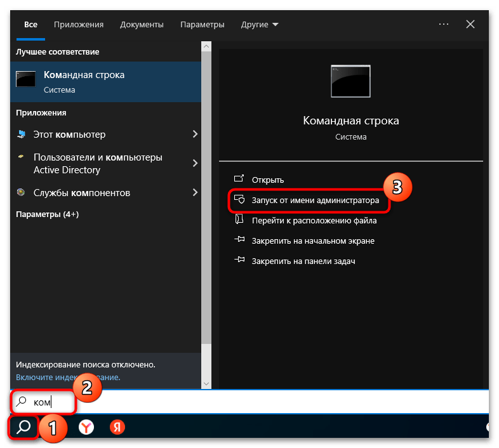Select the Параметры filter tab

point(202,25)
